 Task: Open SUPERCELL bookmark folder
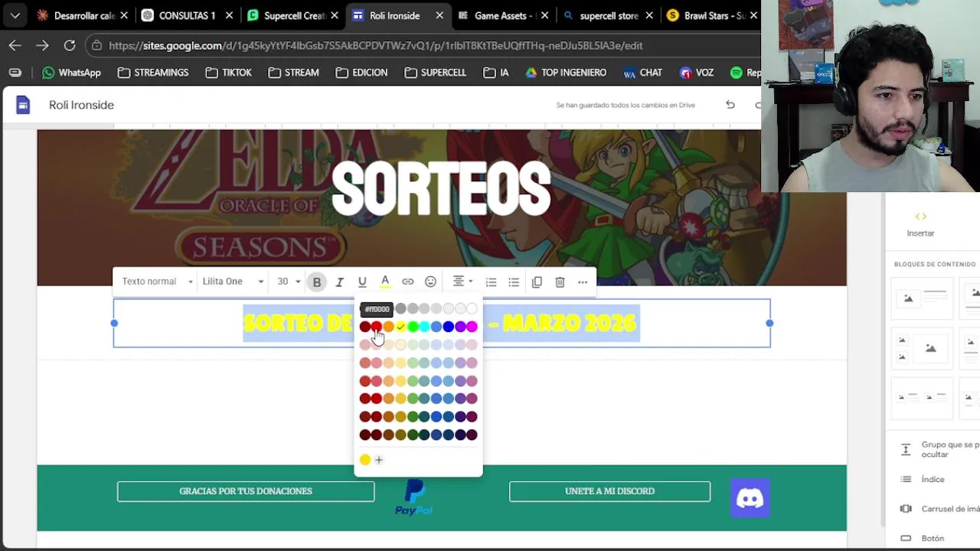pyautogui.click(x=435, y=73)
